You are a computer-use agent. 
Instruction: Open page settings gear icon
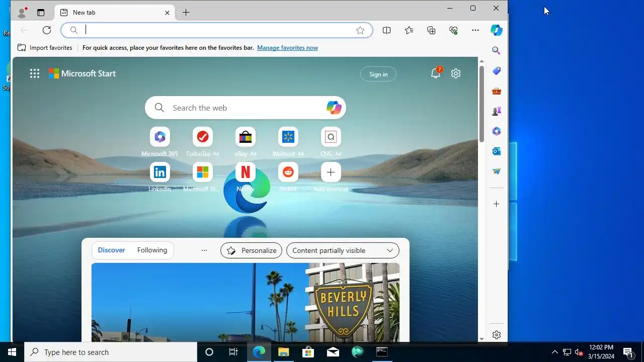[x=456, y=73]
